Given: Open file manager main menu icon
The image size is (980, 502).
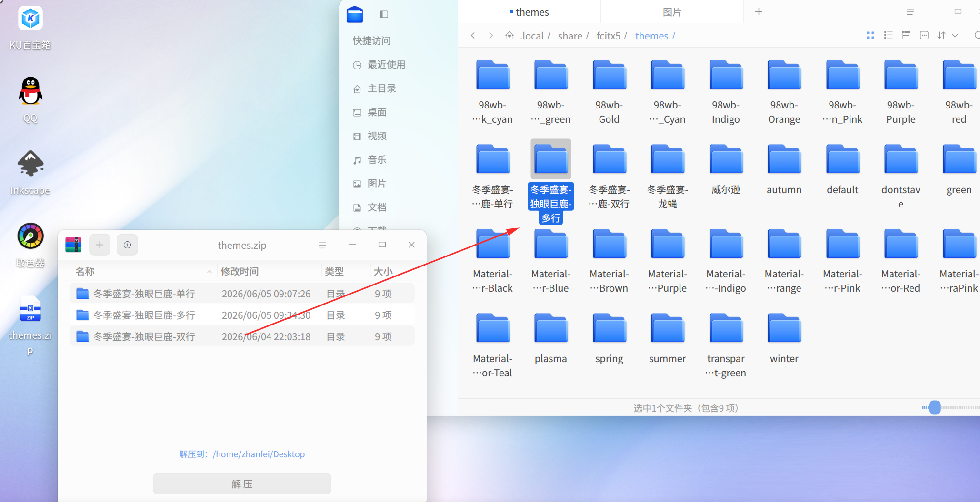Looking at the screenshot, I should click(x=910, y=12).
